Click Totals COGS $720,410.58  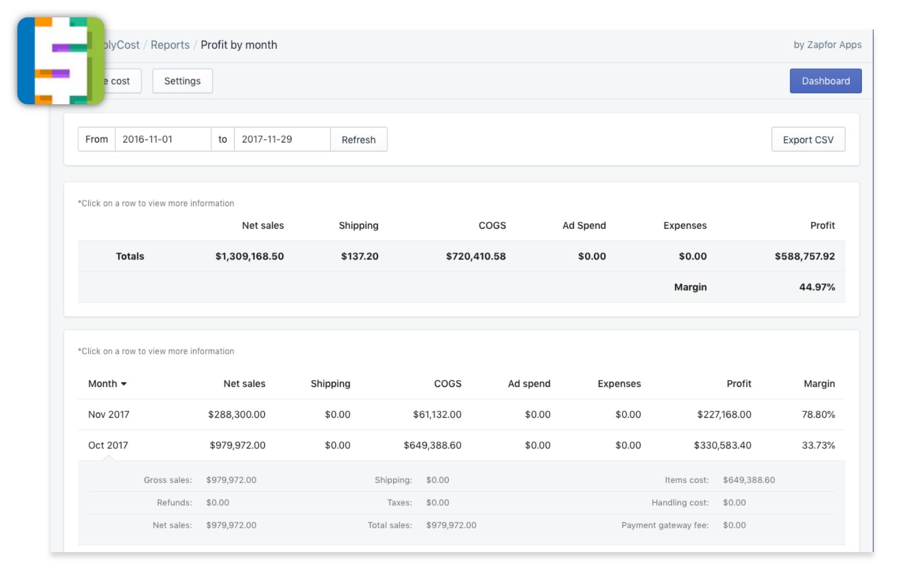point(475,257)
